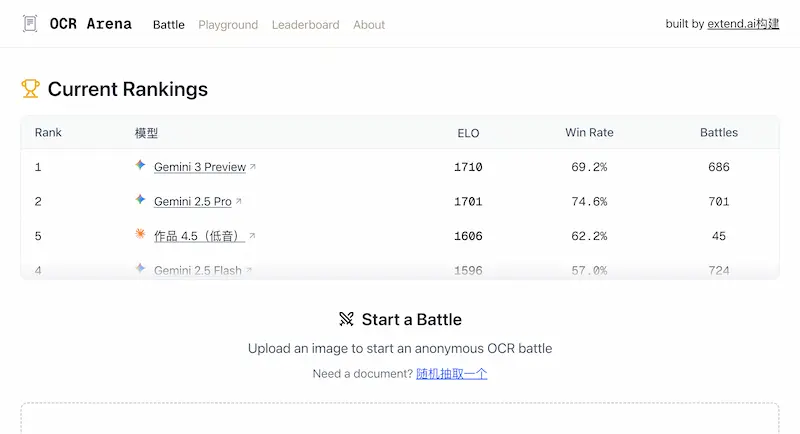Open the 作品 4.5（低音）model link
The image size is (800, 434).
[x=199, y=237]
